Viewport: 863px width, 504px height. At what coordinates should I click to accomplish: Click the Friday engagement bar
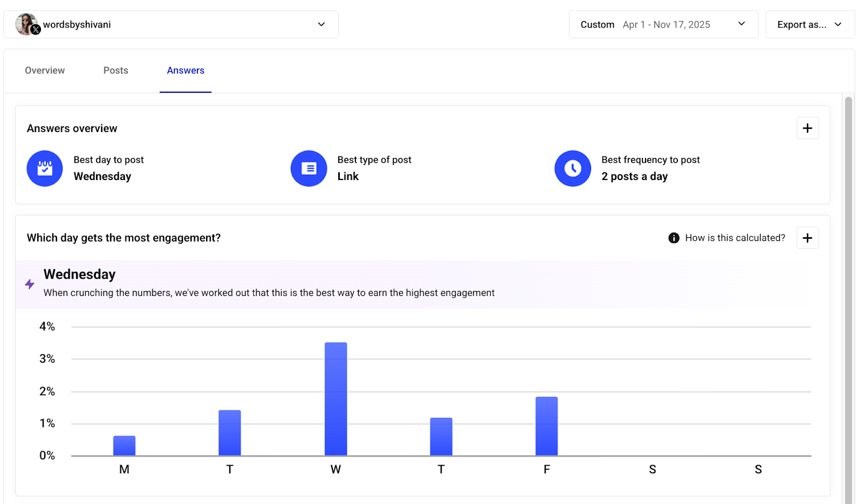546,426
